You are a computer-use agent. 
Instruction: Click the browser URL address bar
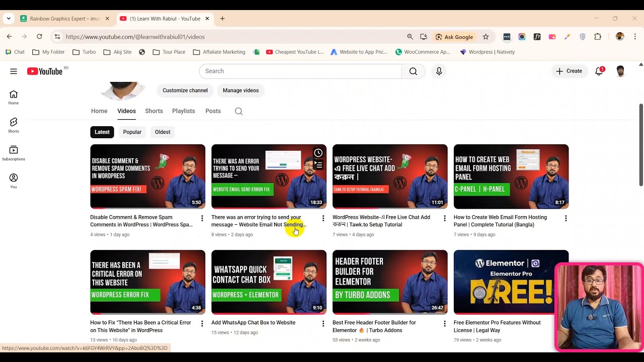tap(231, 37)
